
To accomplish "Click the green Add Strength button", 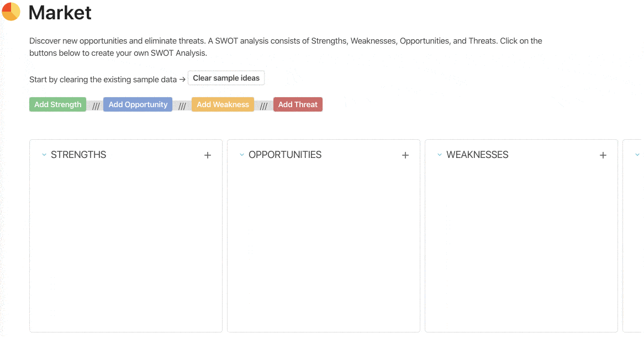I will tap(57, 104).
